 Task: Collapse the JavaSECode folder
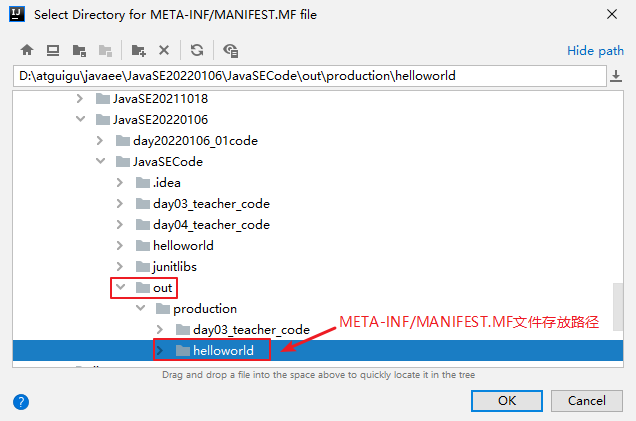click(x=101, y=162)
